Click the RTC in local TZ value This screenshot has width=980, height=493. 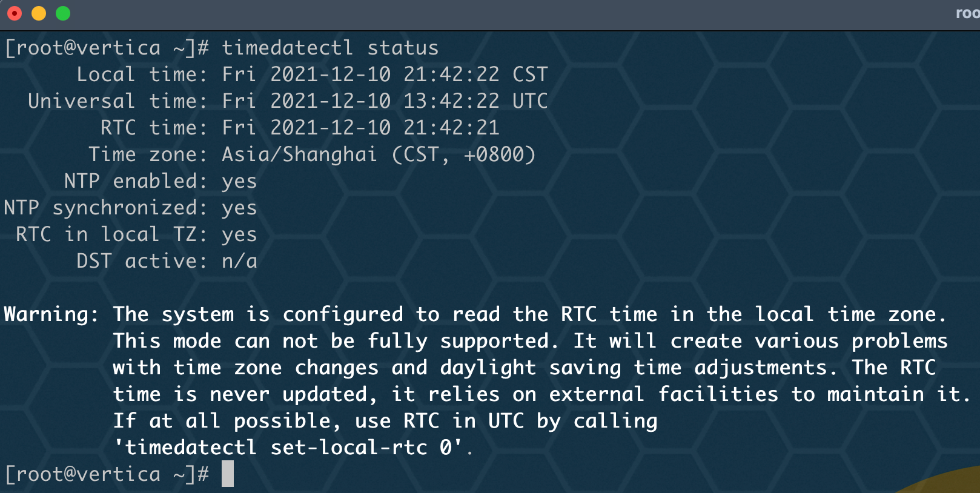[x=239, y=236]
